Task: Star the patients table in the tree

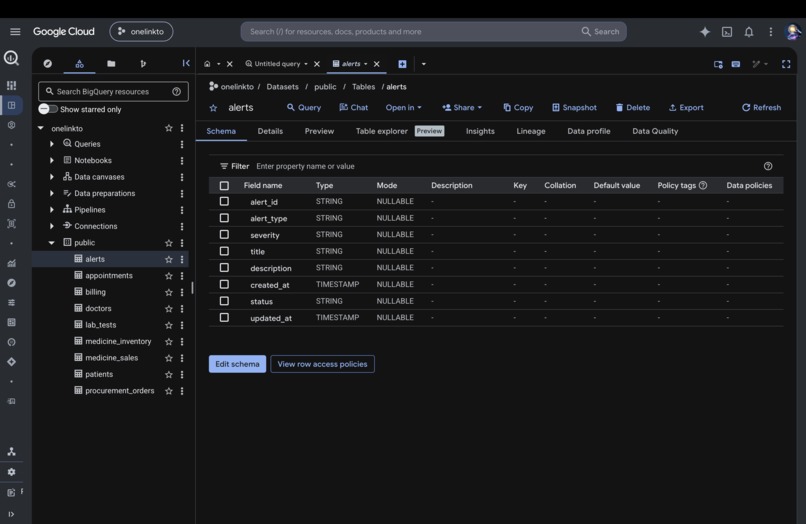Action: coord(169,374)
